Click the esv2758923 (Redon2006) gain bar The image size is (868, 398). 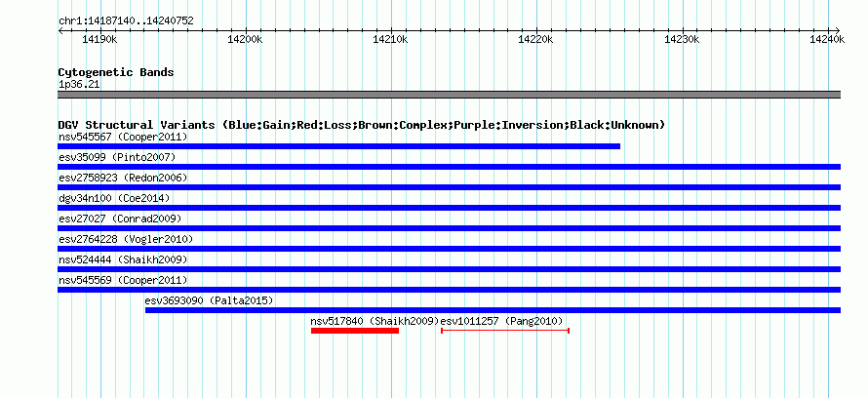[x=449, y=187]
